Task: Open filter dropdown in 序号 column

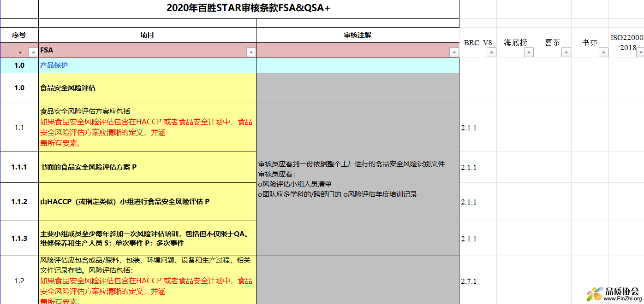Action: click(x=33, y=53)
